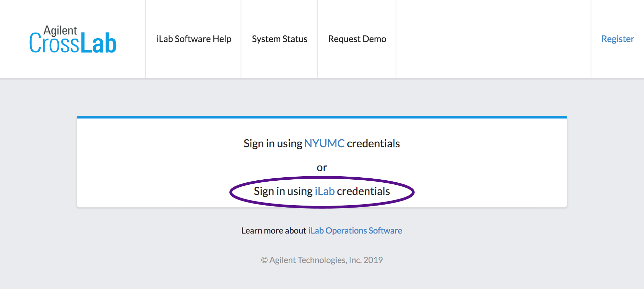Click the "Learn more about" text
The image size is (644, 289).
[273, 231]
